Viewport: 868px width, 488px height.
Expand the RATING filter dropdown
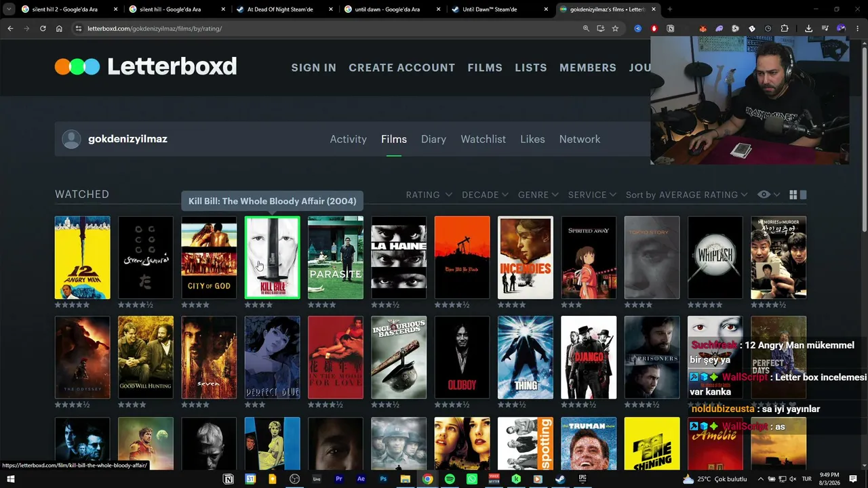tap(429, 195)
